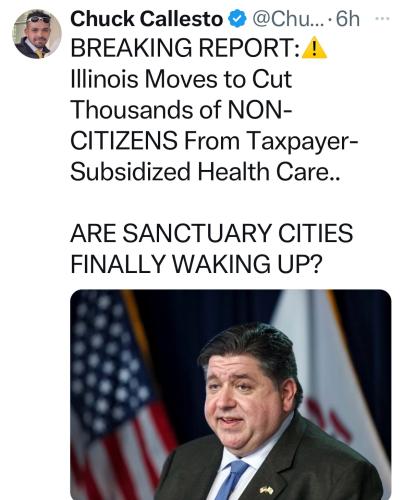Viewport: 404px width, 500px height.
Task: Click the blue necktie in the photo
Action: pyautogui.click(x=233, y=480)
